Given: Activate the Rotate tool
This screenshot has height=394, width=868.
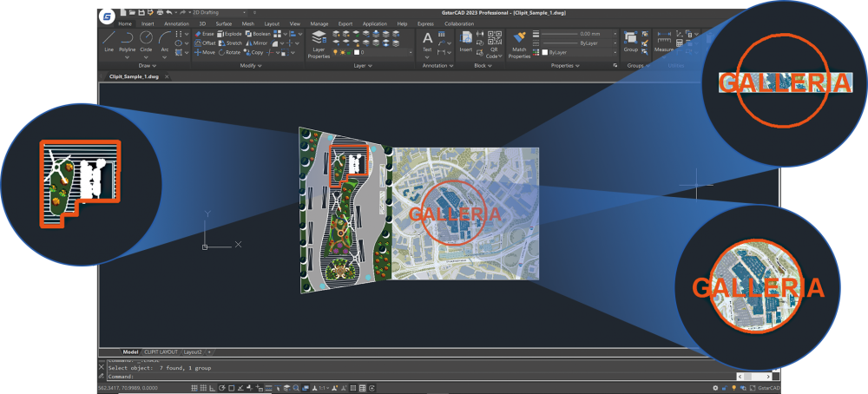Looking at the screenshot, I should pyautogui.click(x=229, y=53).
